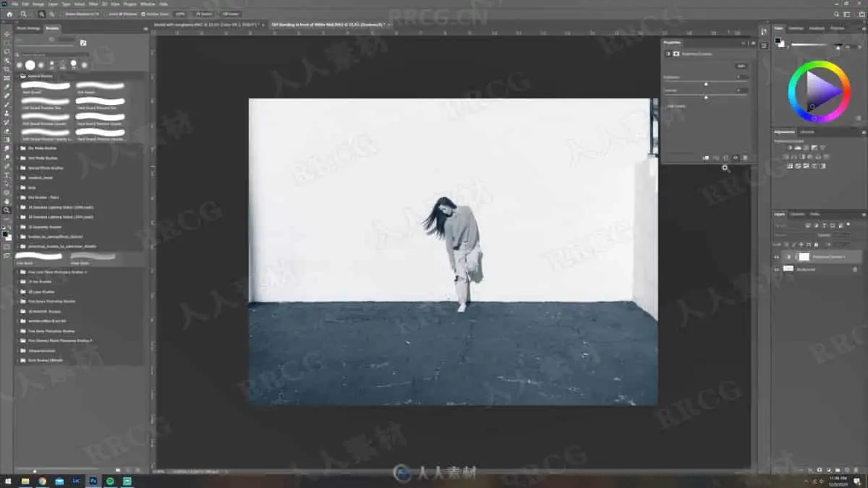
Task: Select the Pen tool
Action: click(x=7, y=166)
